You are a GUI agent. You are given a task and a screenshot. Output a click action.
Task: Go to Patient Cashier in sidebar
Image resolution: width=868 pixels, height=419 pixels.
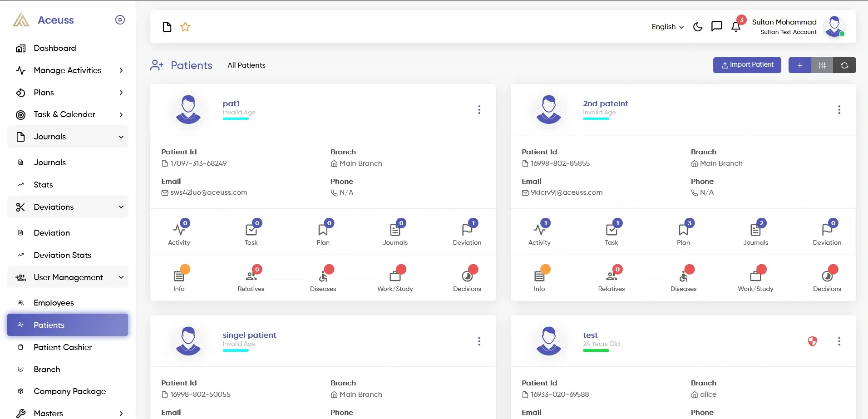[63, 347]
